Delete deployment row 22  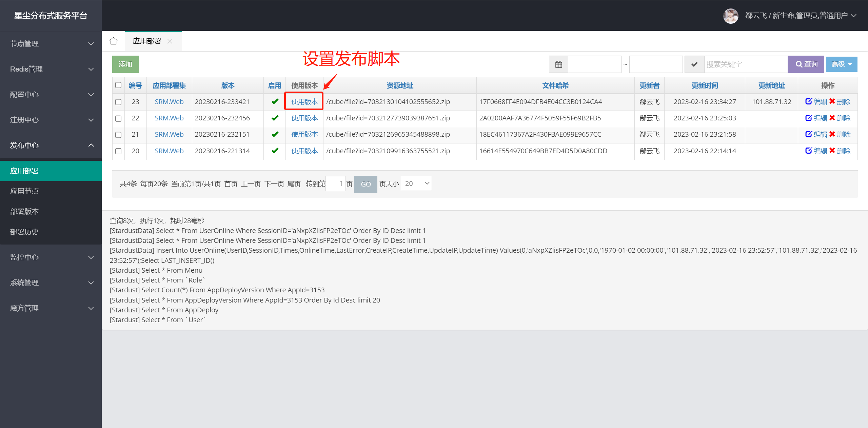(840, 118)
